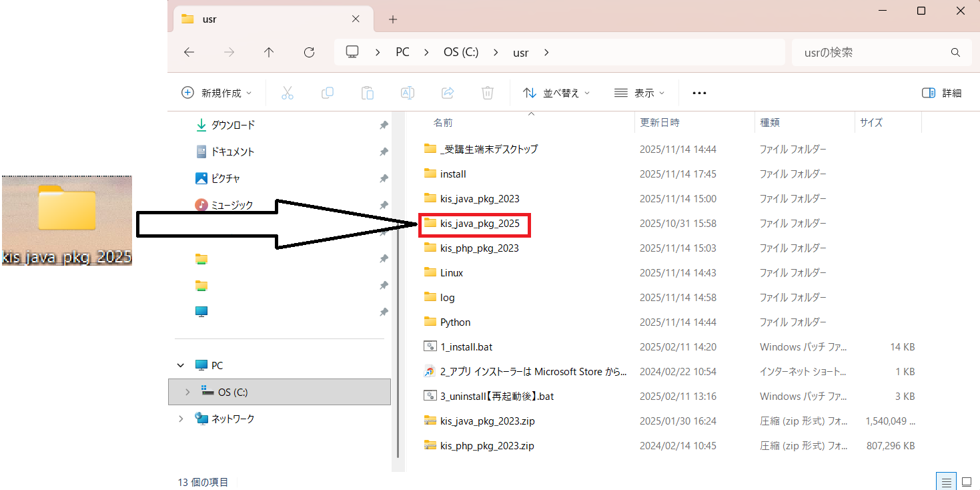The height and width of the screenshot is (490, 980).
Task: Click the Share icon in toolbar
Action: point(448,93)
